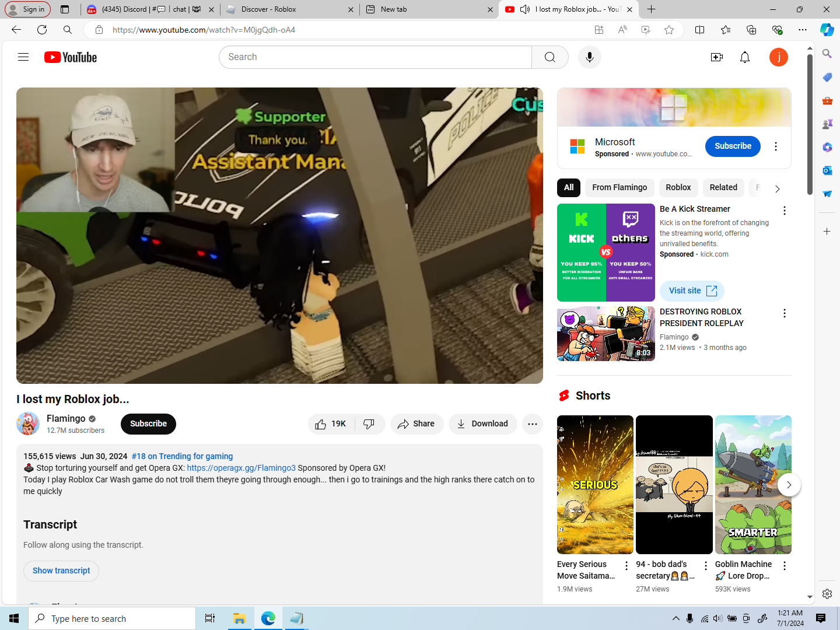Open options for the Microsoft ad
The width and height of the screenshot is (840, 630).
[776, 146]
